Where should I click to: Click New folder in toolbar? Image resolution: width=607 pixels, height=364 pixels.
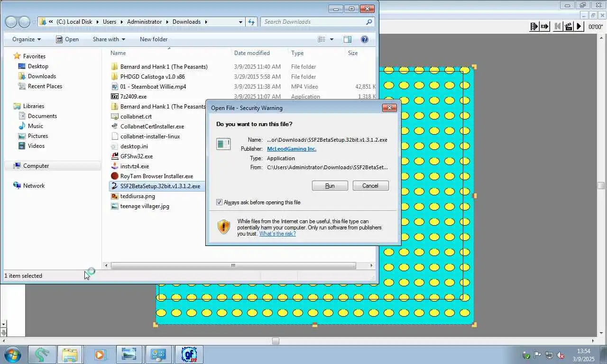[x=154, y=39]
